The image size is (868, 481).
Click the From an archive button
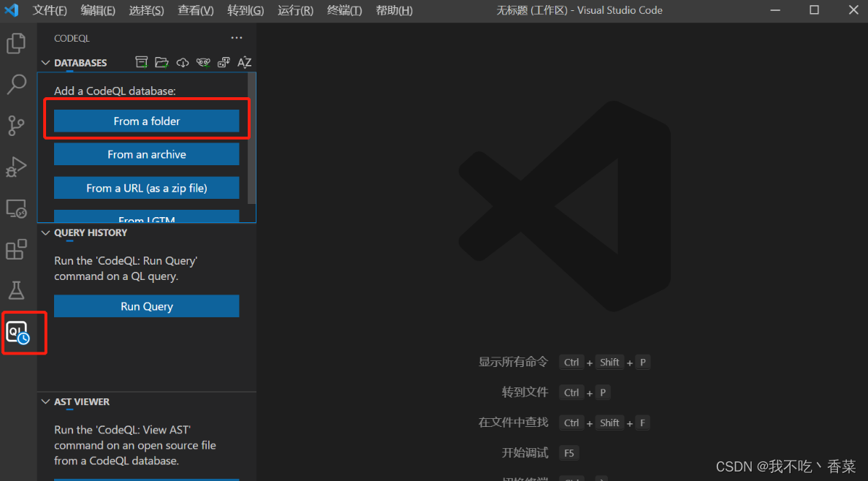pos(147,154)
